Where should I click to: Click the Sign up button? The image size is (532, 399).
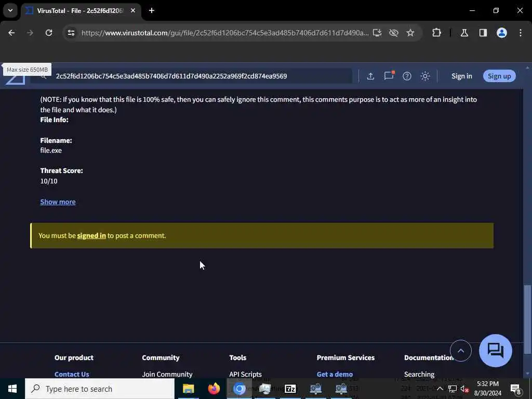[x=499, y=76]
